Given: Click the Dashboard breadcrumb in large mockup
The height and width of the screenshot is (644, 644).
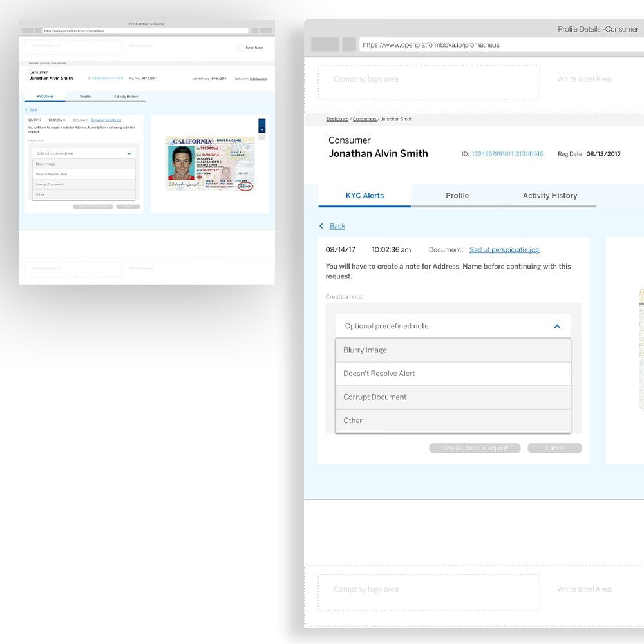Looking at the screenshot, I should pos(337,119).
